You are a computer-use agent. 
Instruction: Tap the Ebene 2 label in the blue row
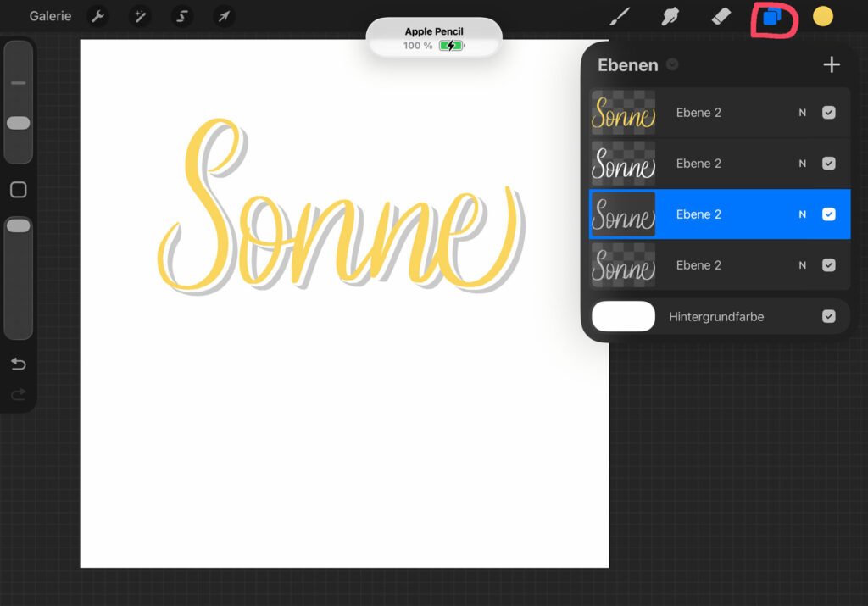[698, 214]
